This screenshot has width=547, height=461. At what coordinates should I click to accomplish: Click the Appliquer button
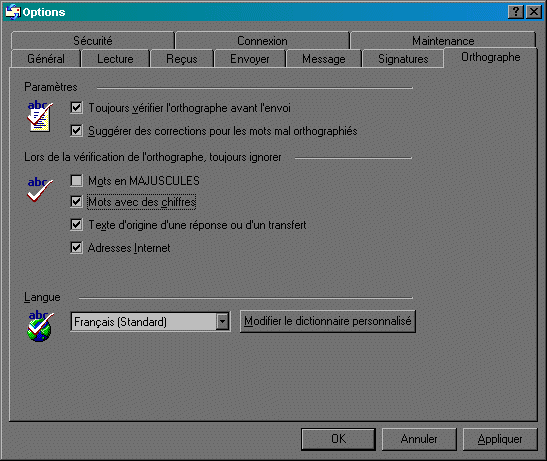pos(500,439)
